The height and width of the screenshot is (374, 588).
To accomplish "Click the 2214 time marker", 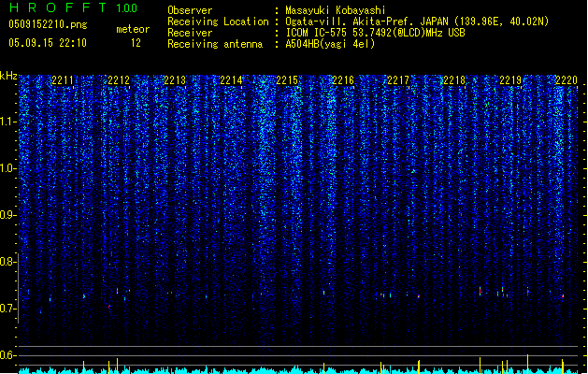I will pos(231,80).
